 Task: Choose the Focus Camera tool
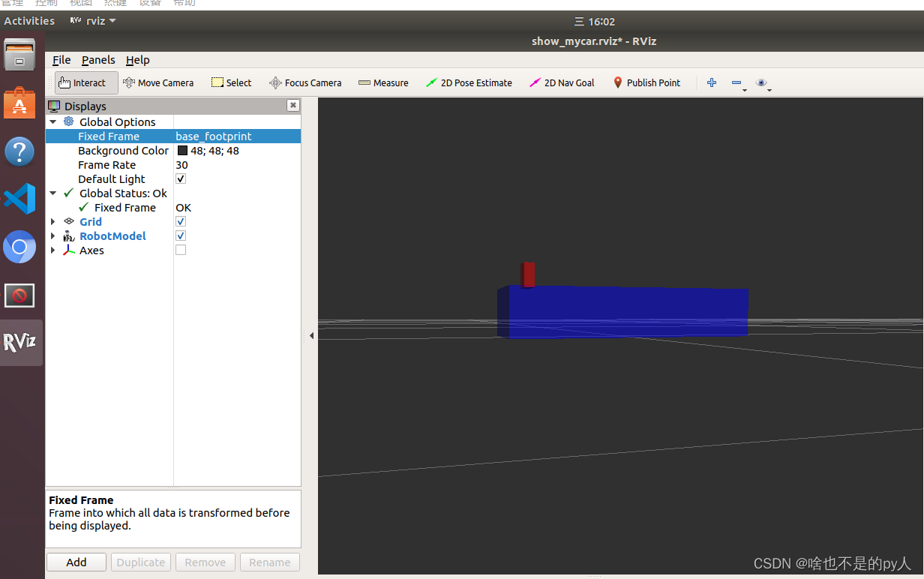coord(304,82)
